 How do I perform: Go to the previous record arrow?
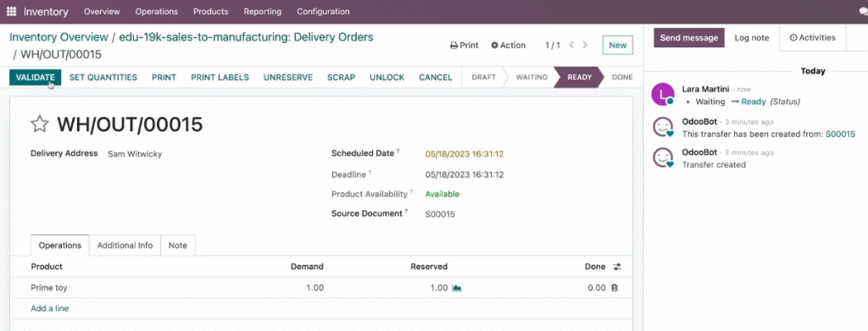click(571, 45)
